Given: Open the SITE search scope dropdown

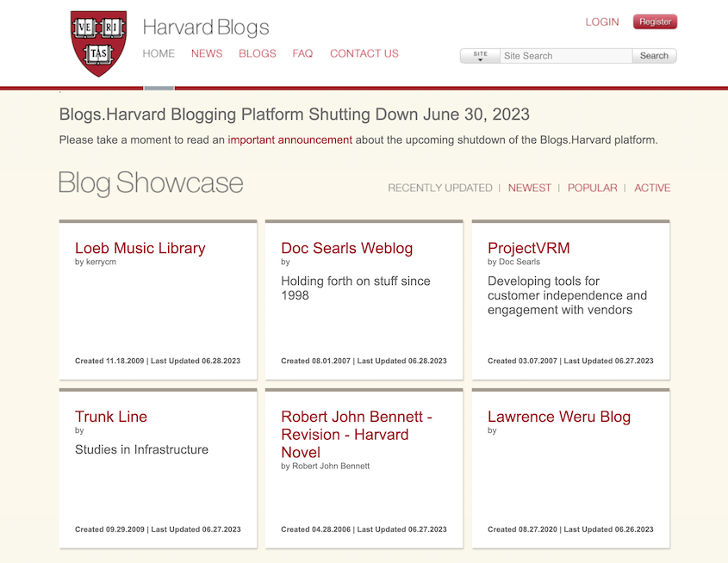Looking at the screenshot, I should [479, 54].
